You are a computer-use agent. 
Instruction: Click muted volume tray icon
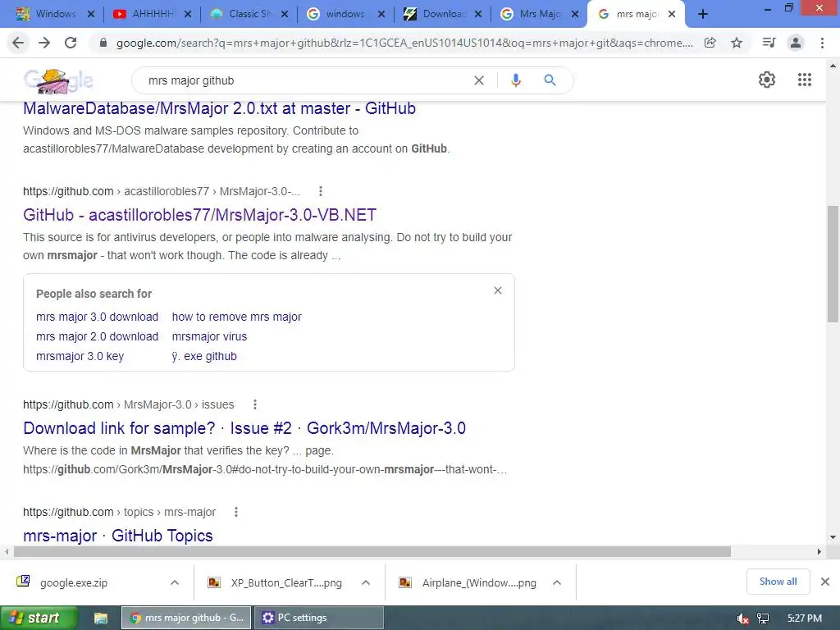742,619
